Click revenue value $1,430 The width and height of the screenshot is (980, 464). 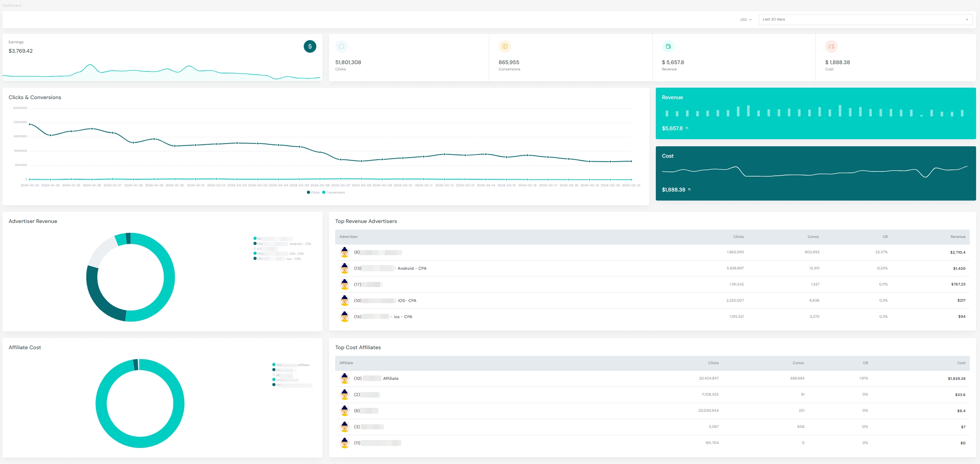point(959,269)
